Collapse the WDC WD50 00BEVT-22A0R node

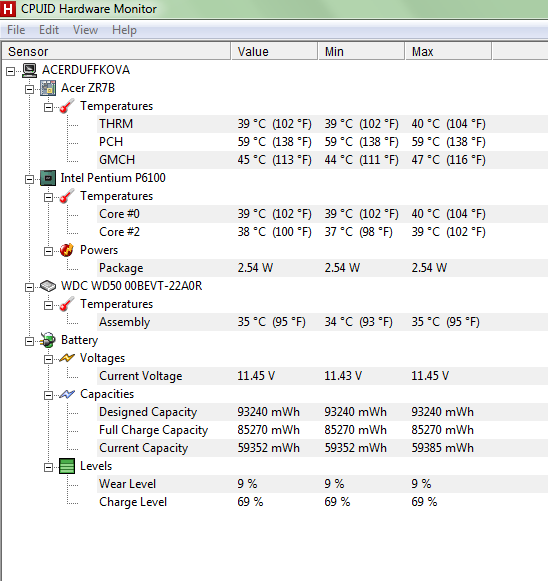pyautogui.click(x=30, y=287)
